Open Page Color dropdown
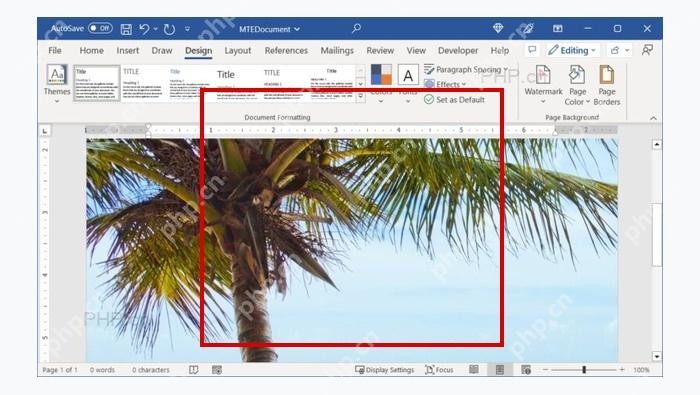The height and width of the screenshot is (395, 700). [x=577, y=85]
